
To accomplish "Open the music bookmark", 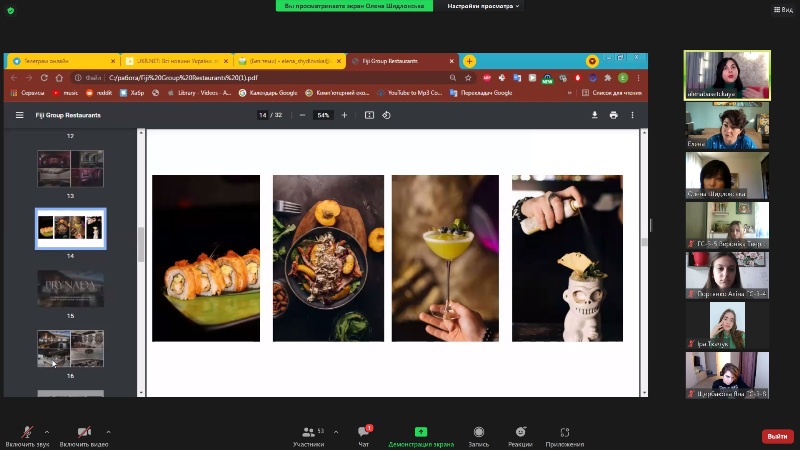I will [65, 93].
